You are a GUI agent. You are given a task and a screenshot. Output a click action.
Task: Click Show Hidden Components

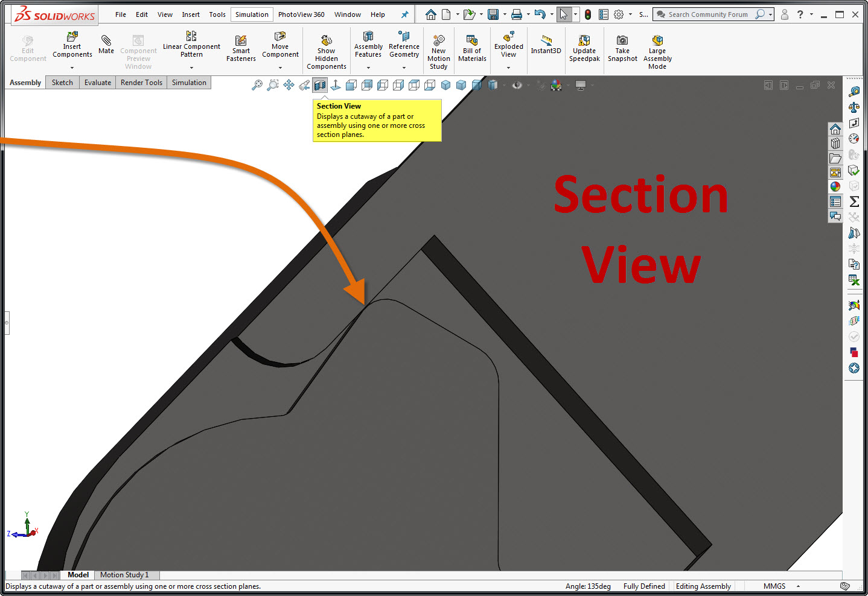(x=327, y=52)
